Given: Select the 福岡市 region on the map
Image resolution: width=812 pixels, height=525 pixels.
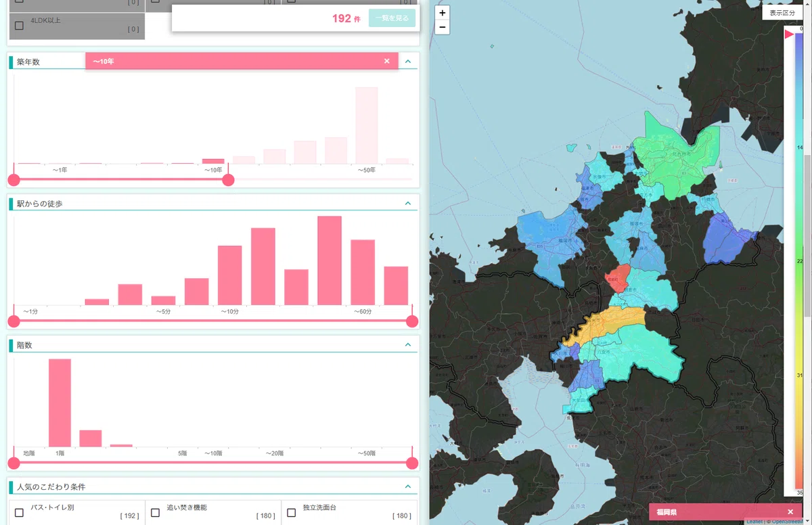Looking at the screenshot, I should point(554,244).
